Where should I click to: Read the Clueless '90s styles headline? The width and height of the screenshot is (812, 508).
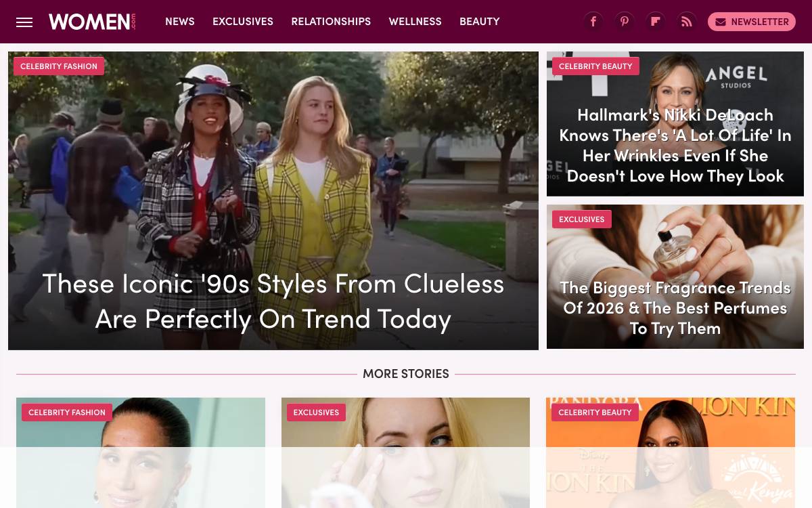(273, 300)
